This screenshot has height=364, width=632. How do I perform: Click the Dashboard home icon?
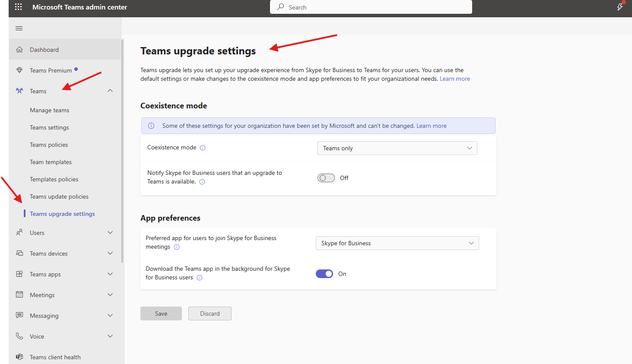click(19, 49)
